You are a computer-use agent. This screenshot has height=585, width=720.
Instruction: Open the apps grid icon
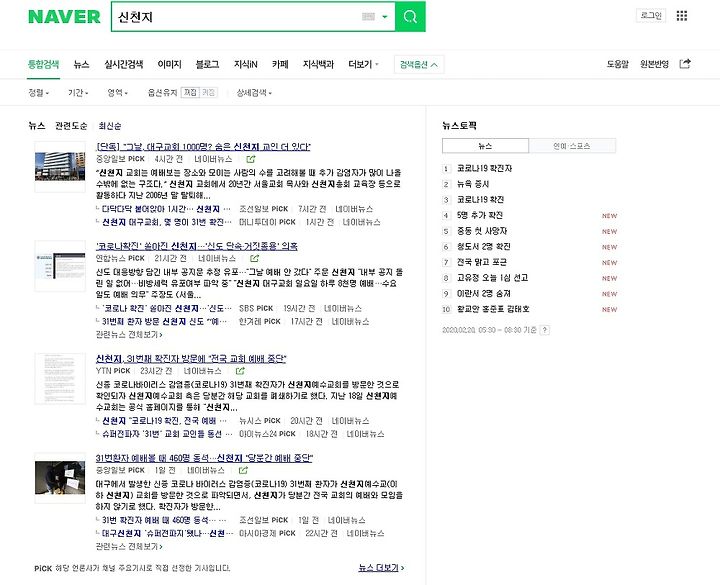[x=682, y=16]
